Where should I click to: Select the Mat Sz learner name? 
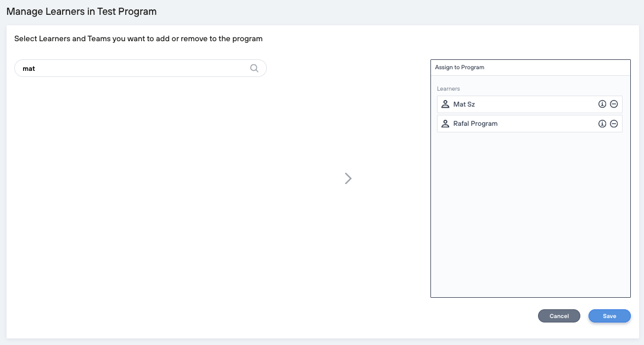coord(464,104)
